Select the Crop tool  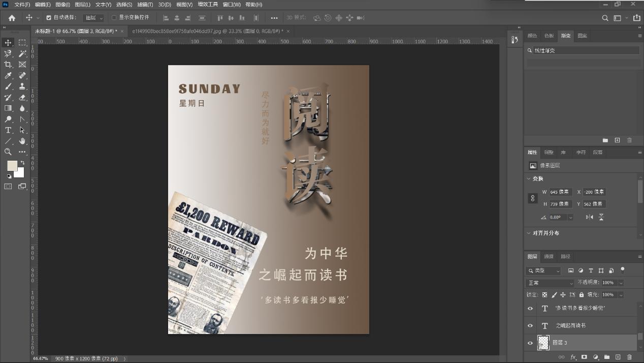point(8,65)
